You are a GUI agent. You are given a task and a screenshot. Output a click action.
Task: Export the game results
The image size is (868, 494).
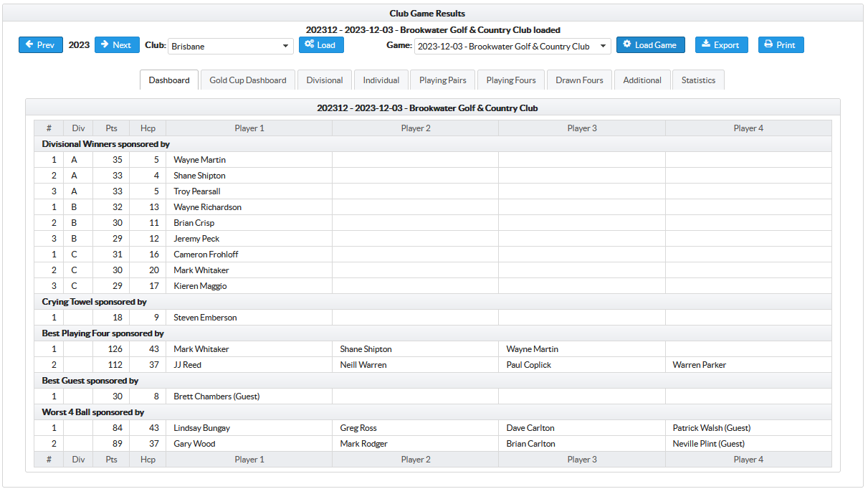721,45
